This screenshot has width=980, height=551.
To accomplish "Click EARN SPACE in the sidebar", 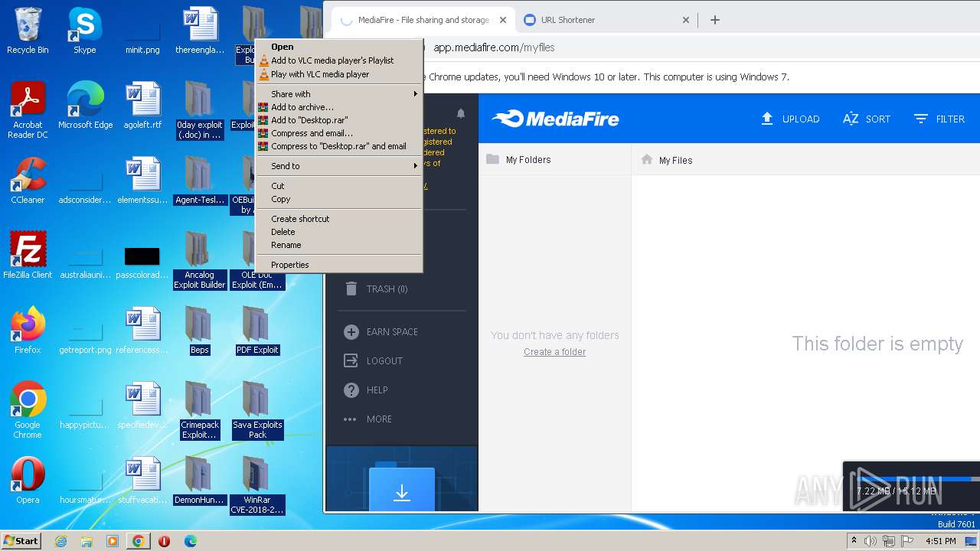I will point(381,332).
